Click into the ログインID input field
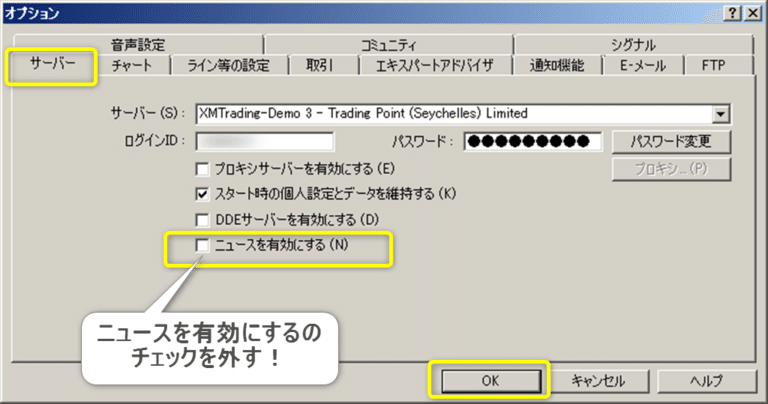The height and width of the screenshot is (404, 768). pos(265,142)
